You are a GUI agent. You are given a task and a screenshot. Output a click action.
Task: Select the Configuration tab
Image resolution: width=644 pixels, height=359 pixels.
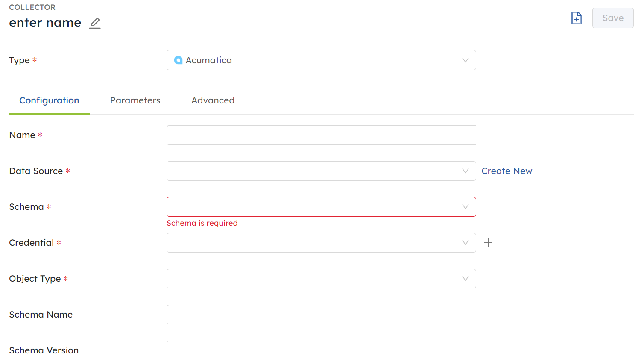coord(49,100)
